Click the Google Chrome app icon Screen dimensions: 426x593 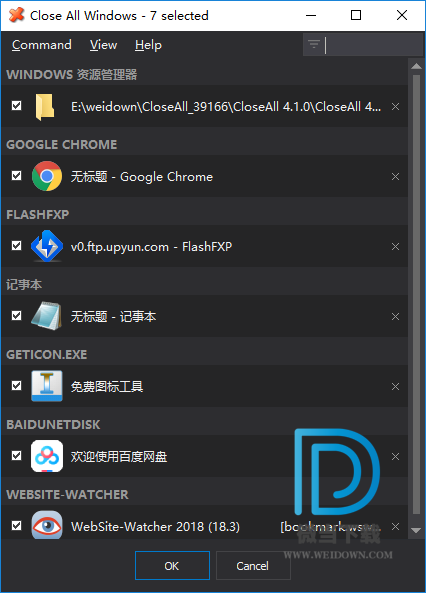click(47, 176)
